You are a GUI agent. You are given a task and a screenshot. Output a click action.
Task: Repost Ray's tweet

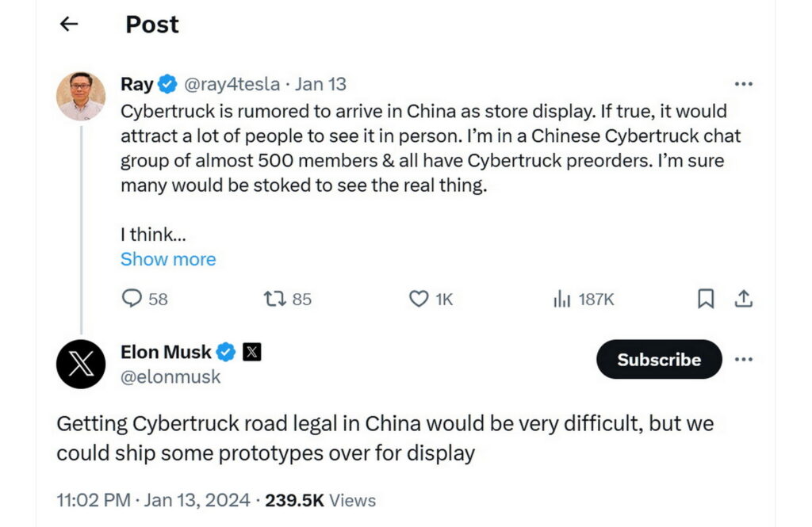[273, 299]
